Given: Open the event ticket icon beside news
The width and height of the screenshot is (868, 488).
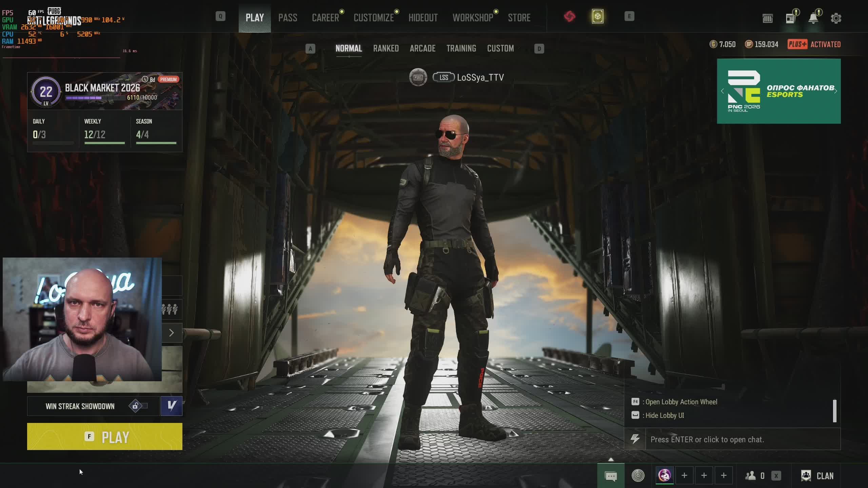Looking at the screenshot, I should (x=768, y=18).
